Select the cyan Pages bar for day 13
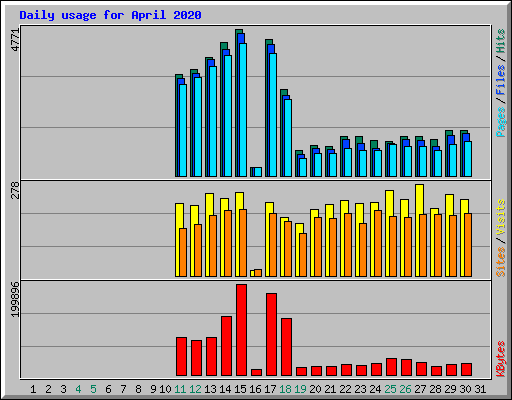Image resolution: width=512 pixels, height=400 pixels. pos(213,122)
